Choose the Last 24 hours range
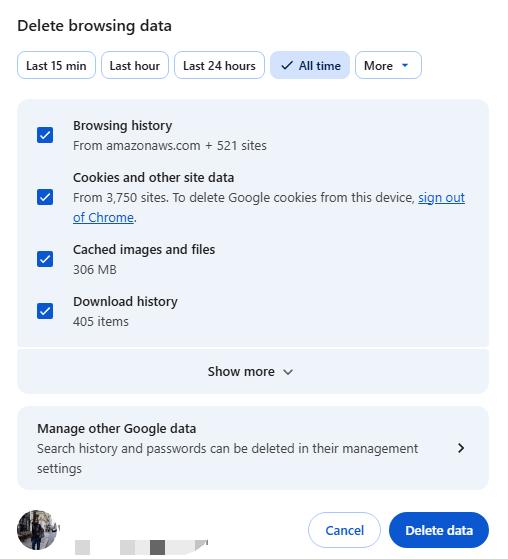Screen dimensions: 508x559 (x=219, y=65)
